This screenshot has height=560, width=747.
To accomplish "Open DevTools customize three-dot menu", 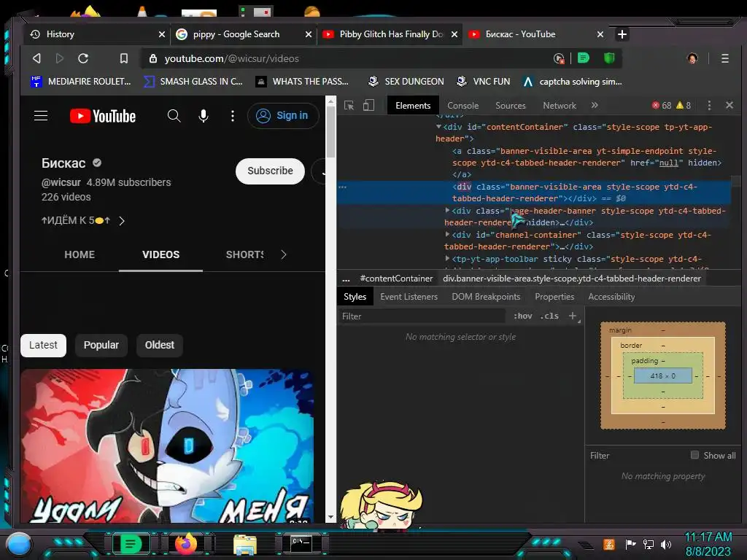I will point(709,105).
